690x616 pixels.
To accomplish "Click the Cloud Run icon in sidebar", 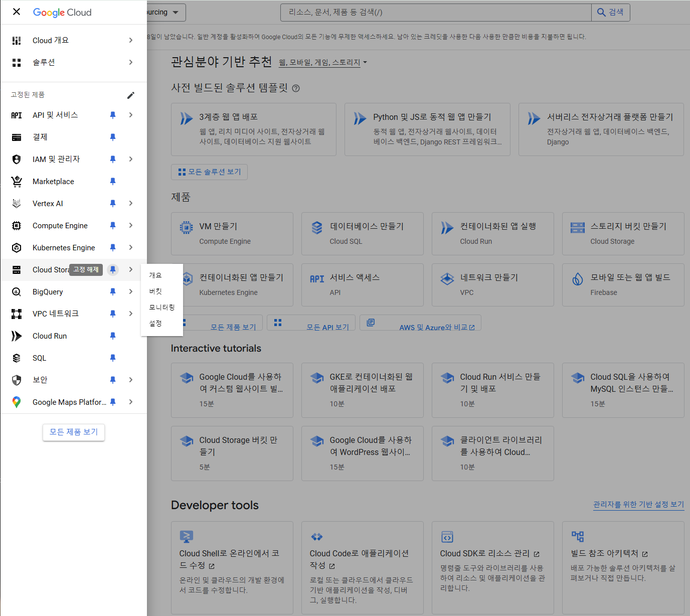I will click(x=17, y=336).
